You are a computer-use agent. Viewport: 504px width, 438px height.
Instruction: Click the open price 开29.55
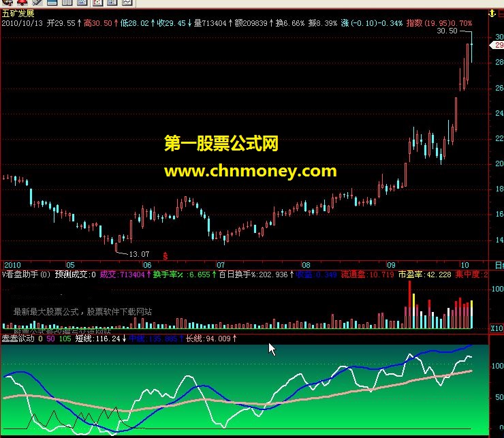(x=61, y=23)
